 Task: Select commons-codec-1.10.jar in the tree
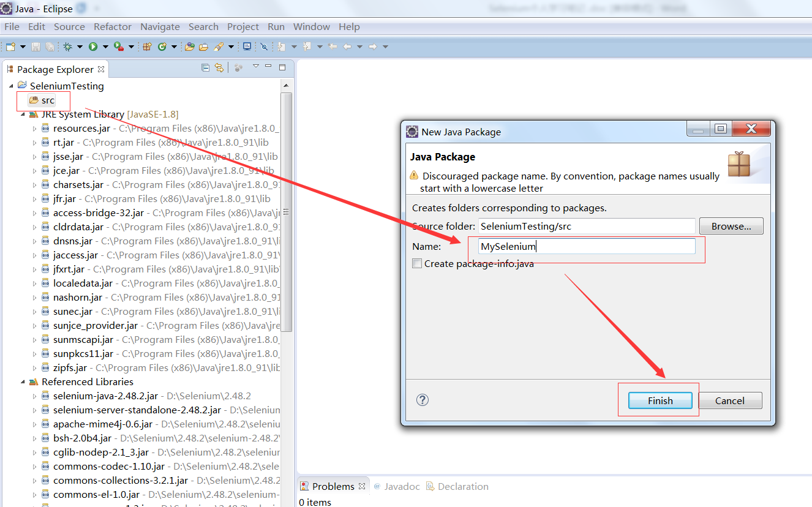coord(108,466)
